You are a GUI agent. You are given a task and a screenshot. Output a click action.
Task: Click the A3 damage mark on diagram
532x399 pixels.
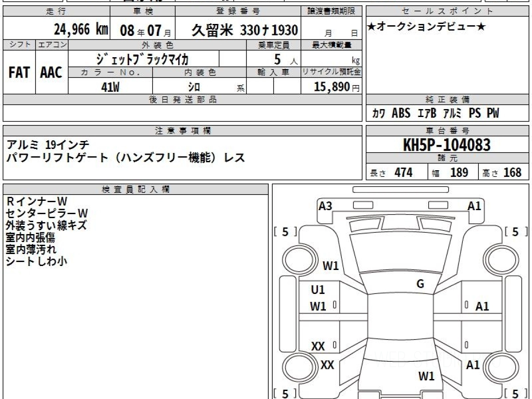point(325,206)
